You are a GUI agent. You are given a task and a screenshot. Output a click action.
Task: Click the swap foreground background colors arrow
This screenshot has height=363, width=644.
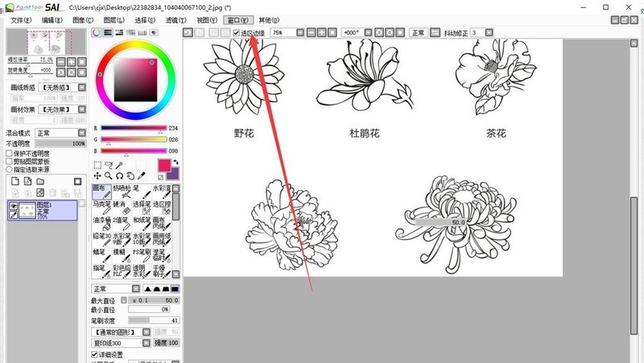(175, 163)
